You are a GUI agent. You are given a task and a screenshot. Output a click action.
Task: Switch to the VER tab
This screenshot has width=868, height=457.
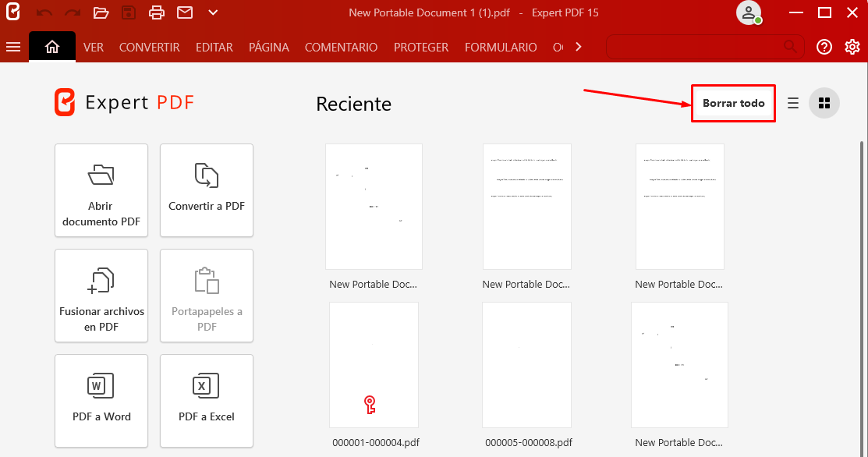coord(94,48)
